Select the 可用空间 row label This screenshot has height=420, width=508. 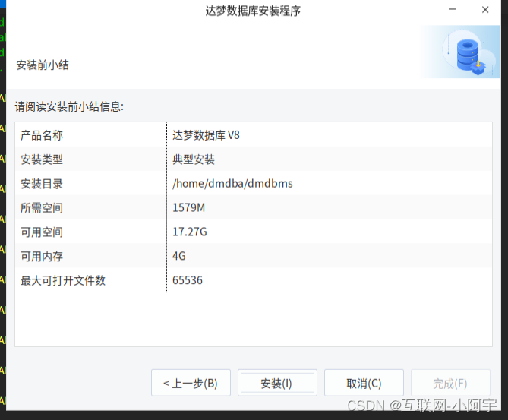click(42, 232)
